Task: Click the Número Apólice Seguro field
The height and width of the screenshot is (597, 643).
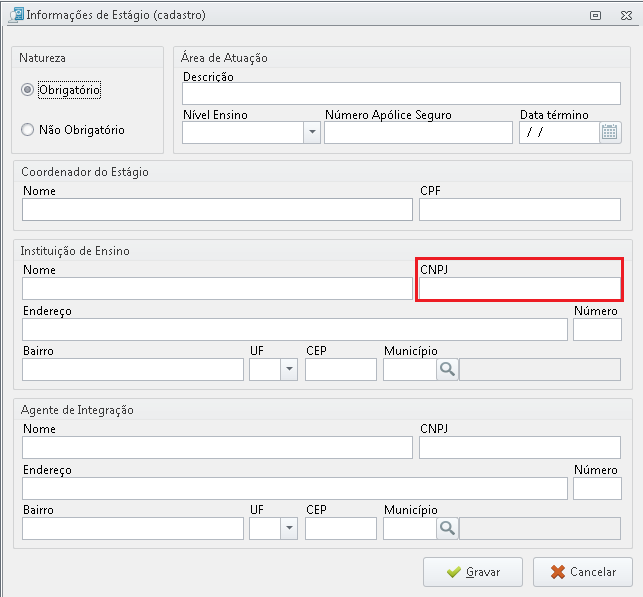Action: pos(418,132)
